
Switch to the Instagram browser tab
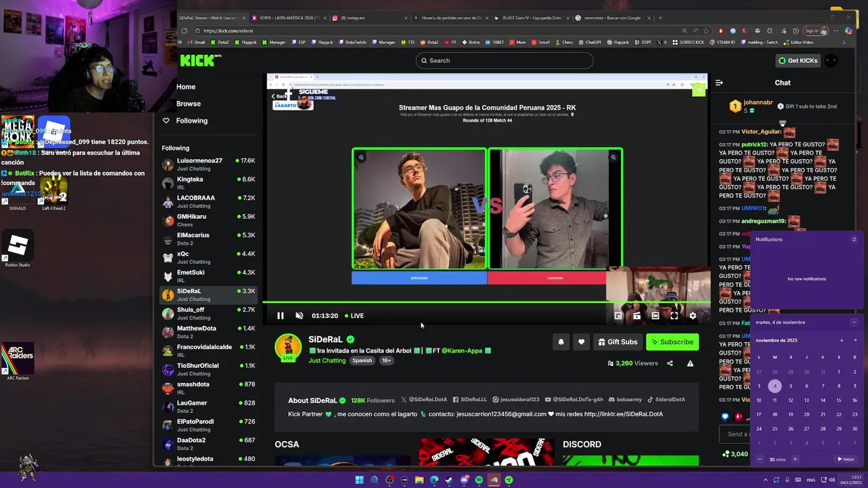click(x=370, y=18)
